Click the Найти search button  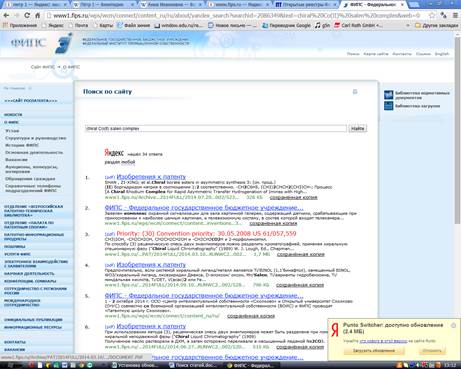click(x=358, y=128)
